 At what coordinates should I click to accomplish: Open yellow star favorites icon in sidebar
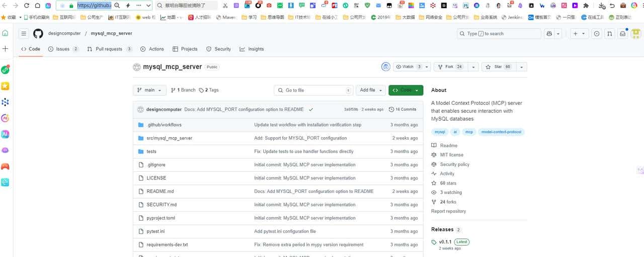[x=5, y=86]
